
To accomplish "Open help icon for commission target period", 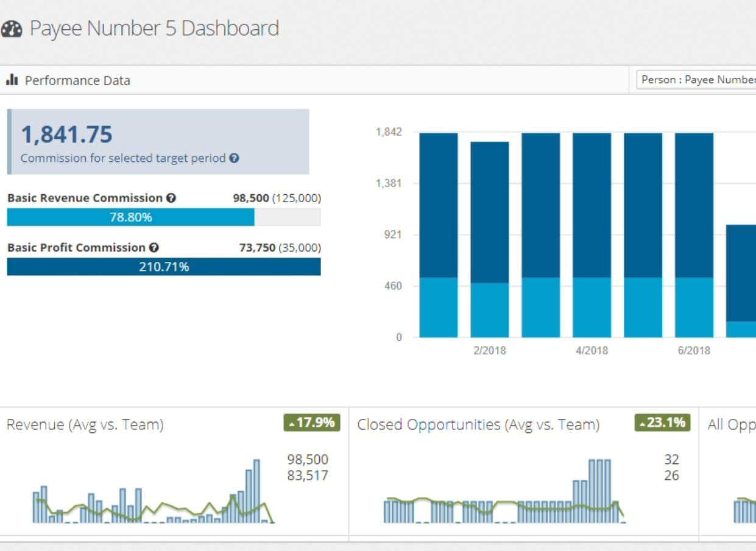I will 235,158.
